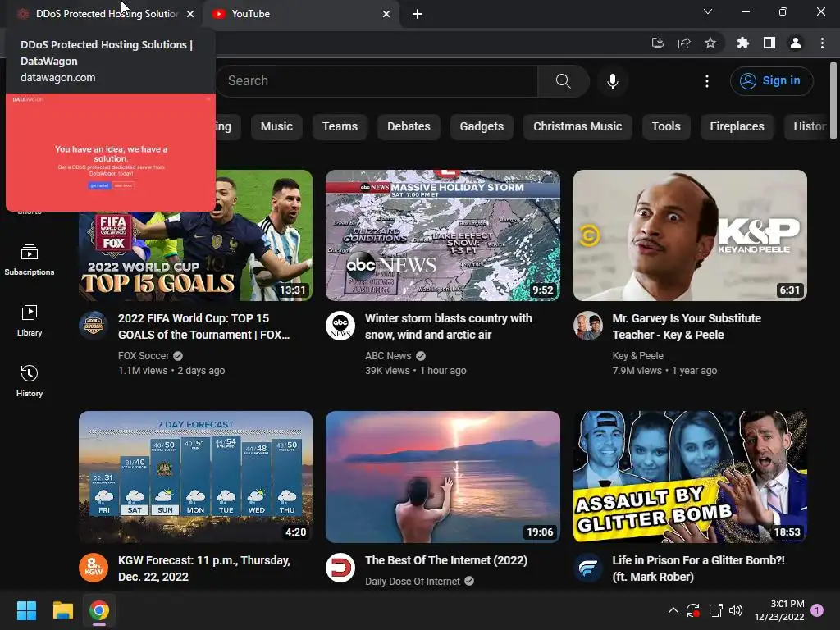Click the YouTube page vertical scrollbar
Viewport: 840px width, 630px height.
[x=833, y=101]
